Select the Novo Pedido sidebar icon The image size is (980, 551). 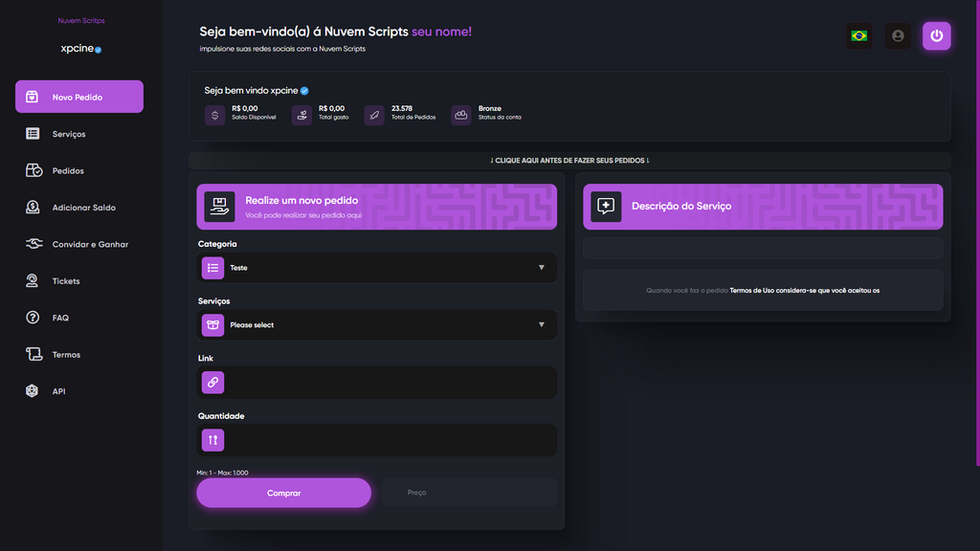pyautogui.click(x=31, y=97)
